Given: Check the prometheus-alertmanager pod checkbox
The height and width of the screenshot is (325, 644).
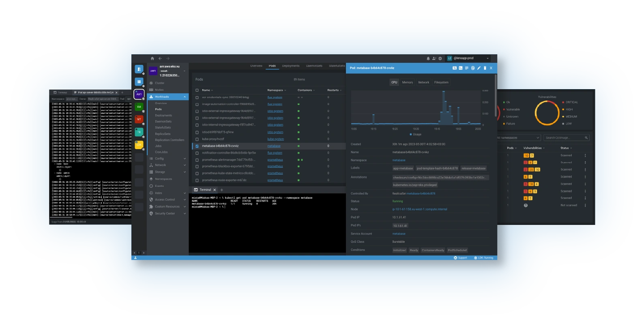Looking at the screenshot, I should coord(197,160).
